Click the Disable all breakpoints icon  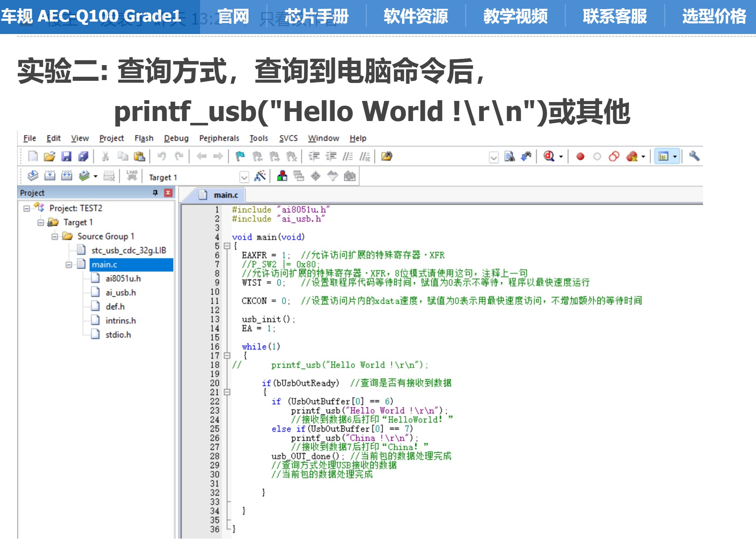coord(614,157)
